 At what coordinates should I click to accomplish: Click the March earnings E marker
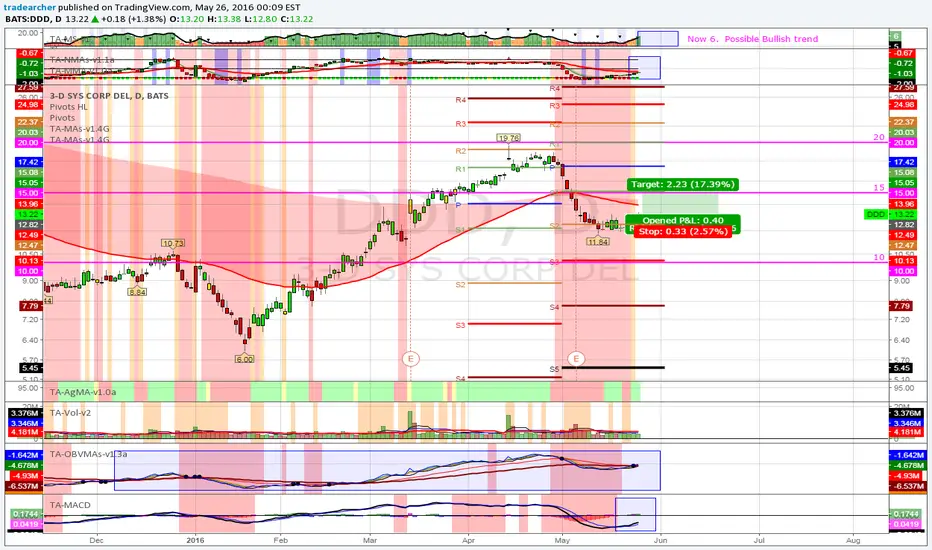tap(410, 359)
